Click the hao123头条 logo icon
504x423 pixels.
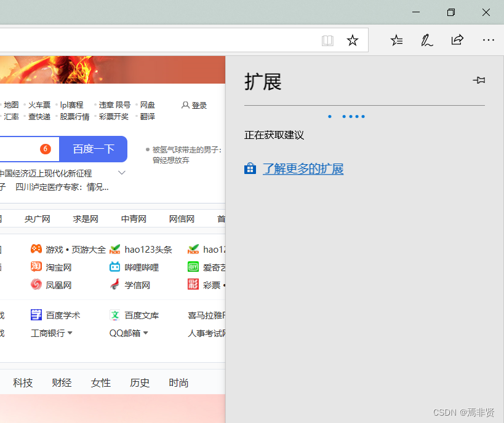coord(114,249)
